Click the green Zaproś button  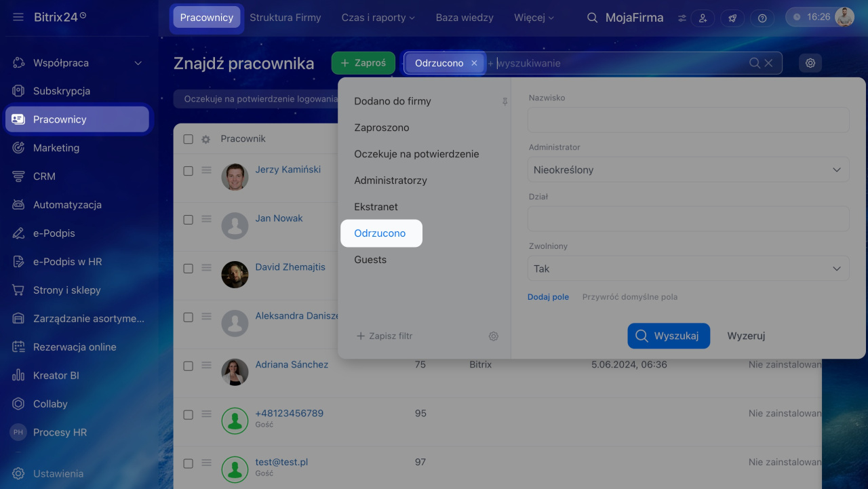point(363,63)
